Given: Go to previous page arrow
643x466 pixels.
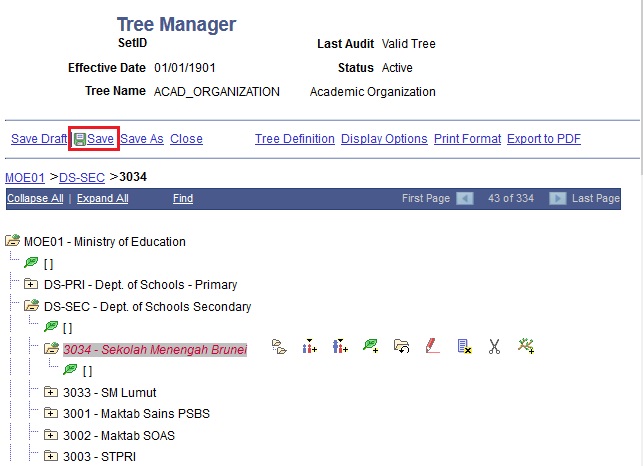Looking at the screenshot, I should pos(465,199).
